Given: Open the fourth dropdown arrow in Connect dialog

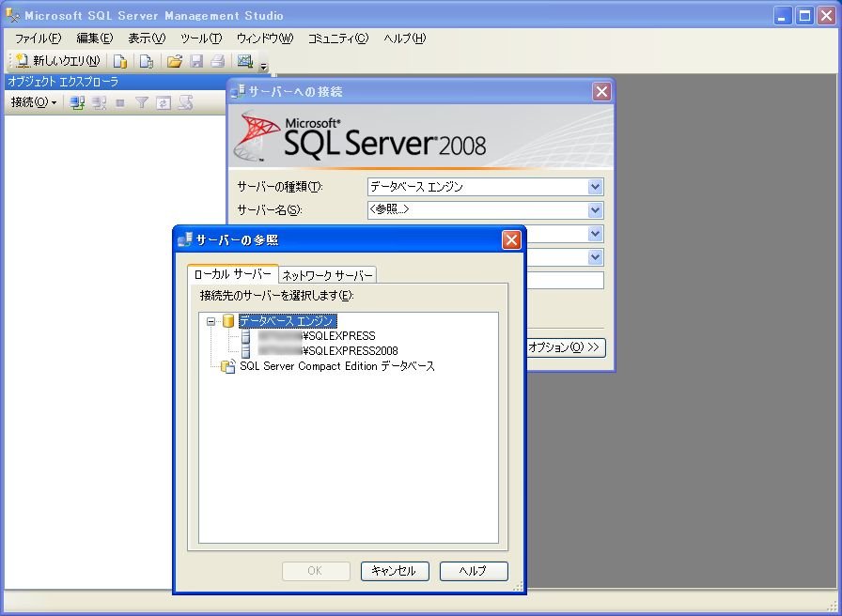Looking at the screenshot, I should [x=595, y=257].
